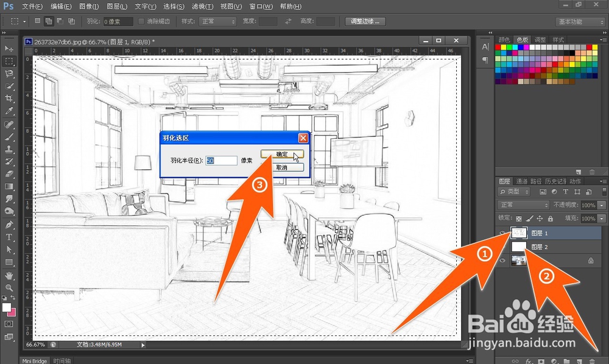This screenshot has width=609, height=364.
Task: Select the Eyedropper tool
Action: pos(9,111)
